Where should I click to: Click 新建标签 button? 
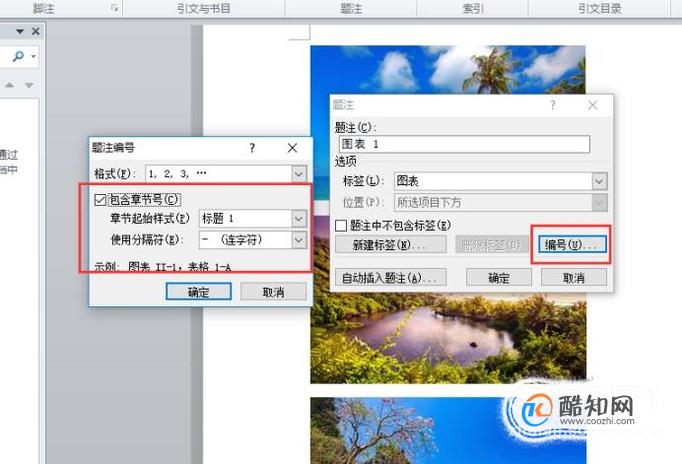pos(391,245)
